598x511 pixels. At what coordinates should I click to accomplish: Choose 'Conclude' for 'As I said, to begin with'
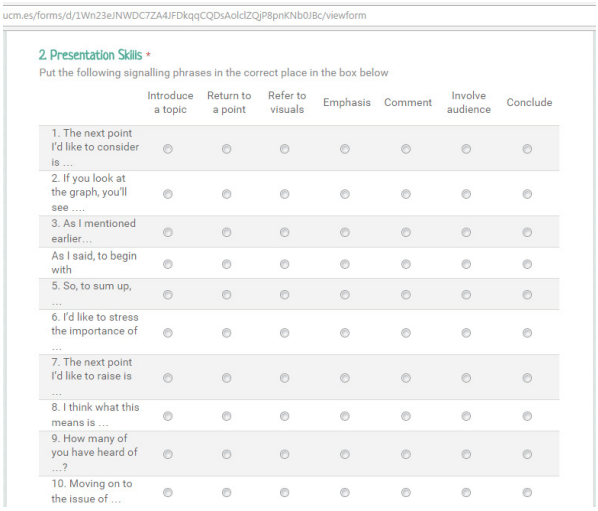coord(527,264)
